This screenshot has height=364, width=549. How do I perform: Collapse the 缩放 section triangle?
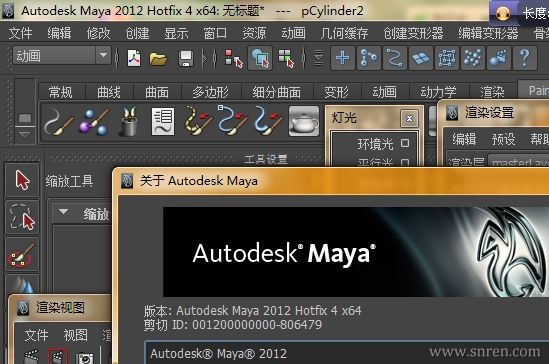coord(63,211)
